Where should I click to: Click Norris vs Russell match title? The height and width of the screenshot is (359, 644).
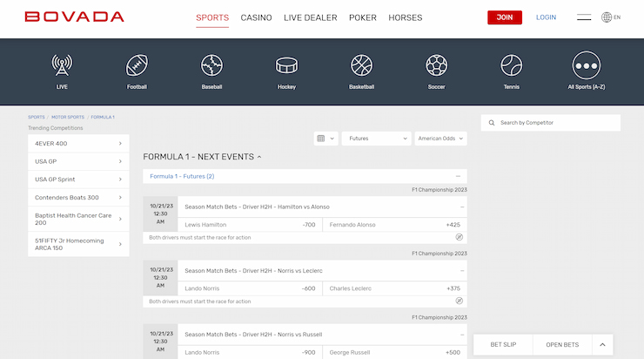tap(253, 335)
